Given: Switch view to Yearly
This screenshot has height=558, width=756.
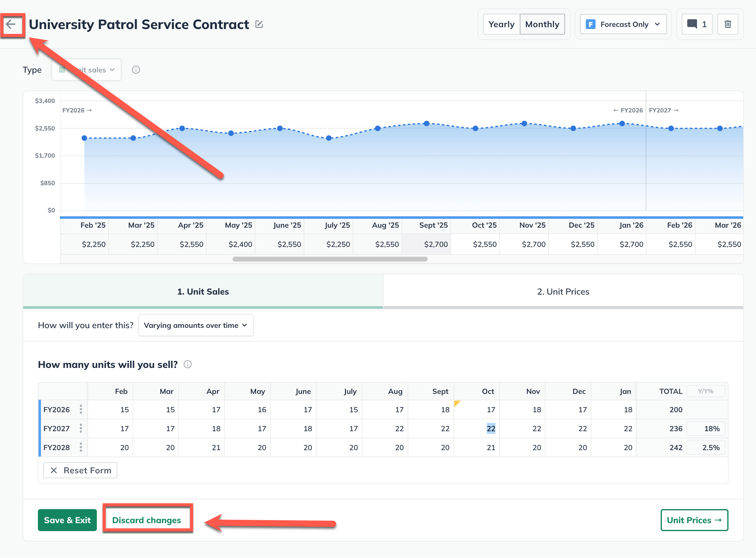Looking at the screenshot, I should [501, 24].
